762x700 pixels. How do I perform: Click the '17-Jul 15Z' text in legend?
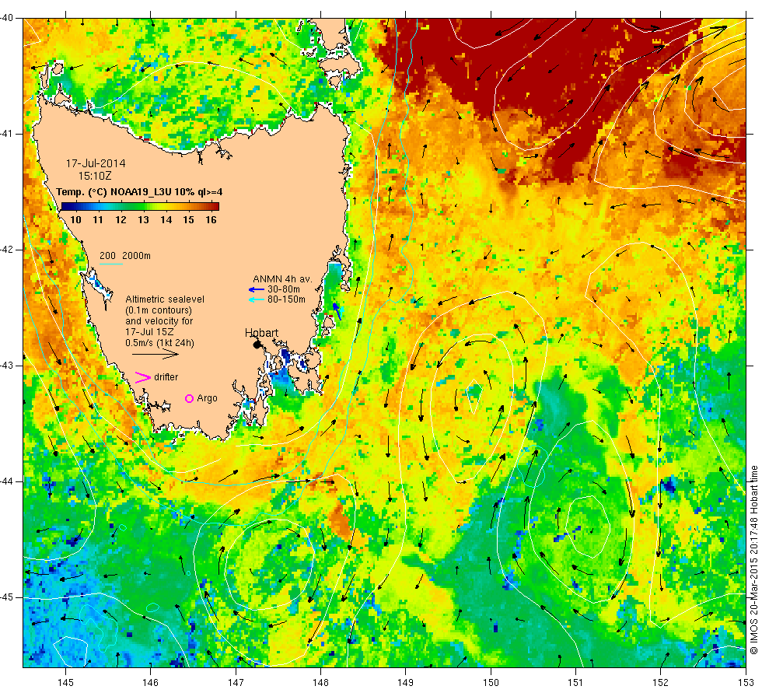point(149,332)
